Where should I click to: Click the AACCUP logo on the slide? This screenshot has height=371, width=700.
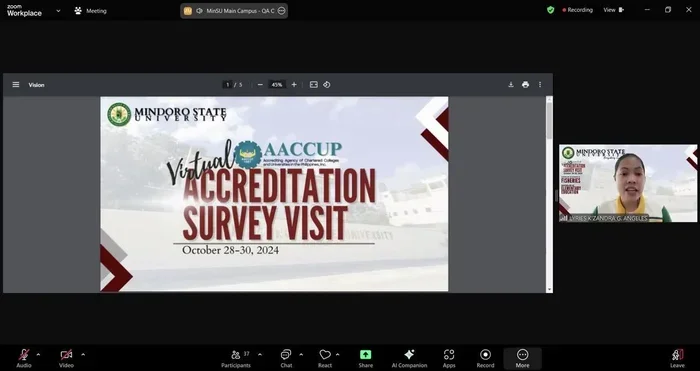(288, 154)
